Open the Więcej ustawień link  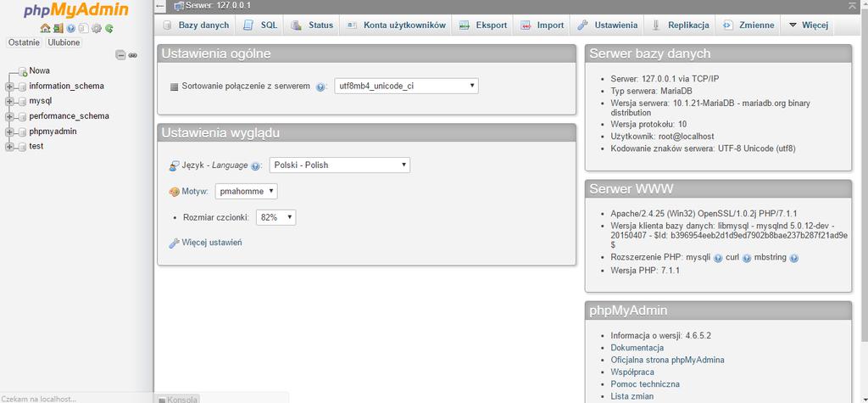[x=211, y=243]
